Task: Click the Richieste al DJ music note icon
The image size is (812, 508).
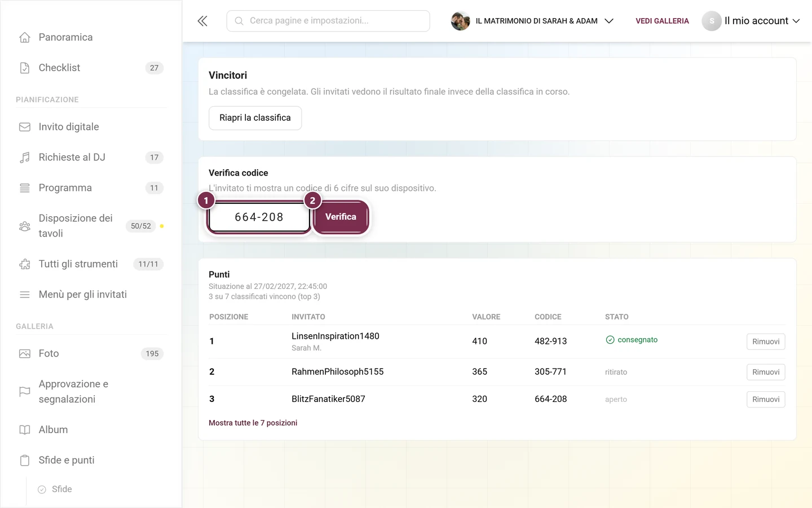Action: point(25,157)
